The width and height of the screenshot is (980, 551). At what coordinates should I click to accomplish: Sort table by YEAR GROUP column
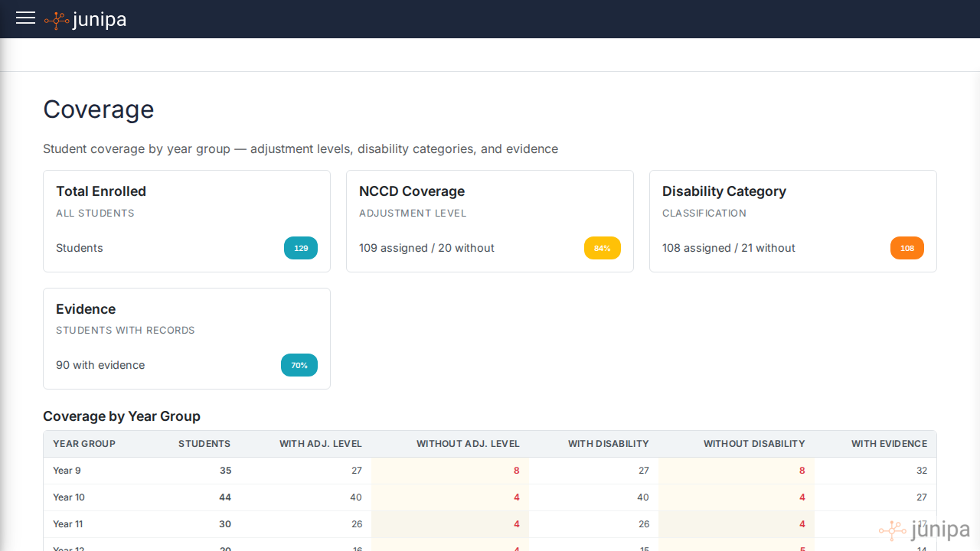(83, 444)
